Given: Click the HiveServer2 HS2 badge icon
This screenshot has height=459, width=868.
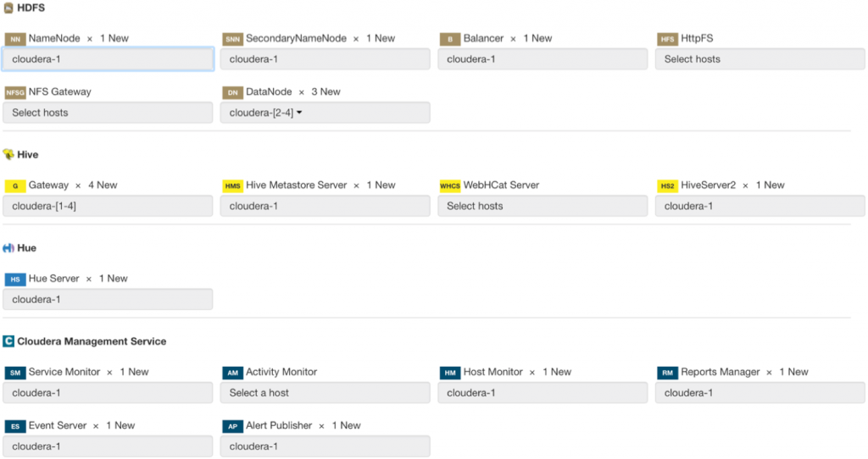Looking at the screenshot, I should click(668, 185).
